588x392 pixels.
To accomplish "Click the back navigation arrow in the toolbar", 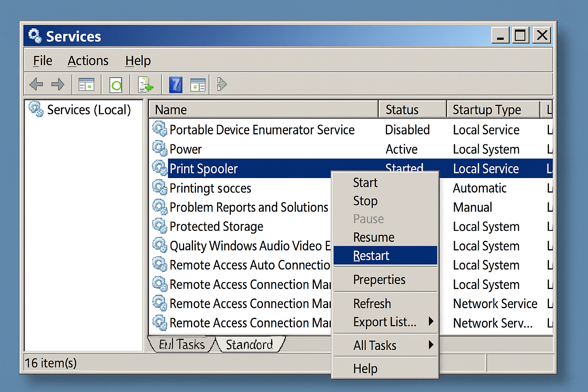I will (36, 84).
